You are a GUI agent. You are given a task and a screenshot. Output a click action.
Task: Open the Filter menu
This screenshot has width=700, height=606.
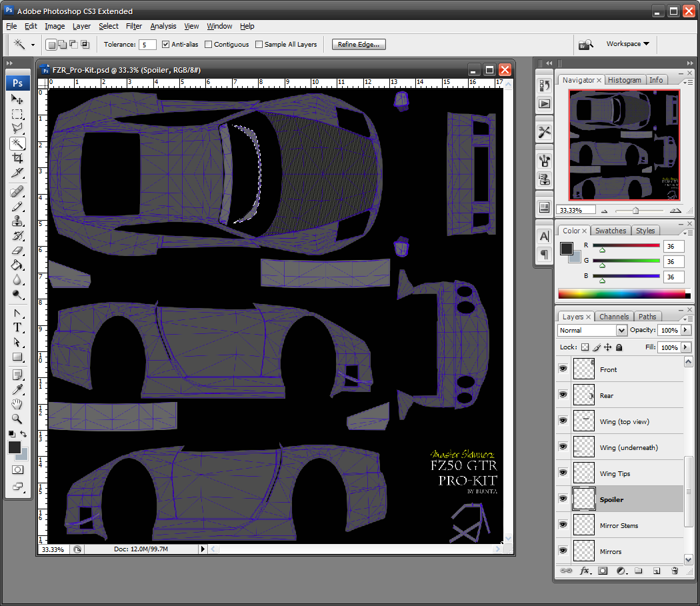[134, 26]
